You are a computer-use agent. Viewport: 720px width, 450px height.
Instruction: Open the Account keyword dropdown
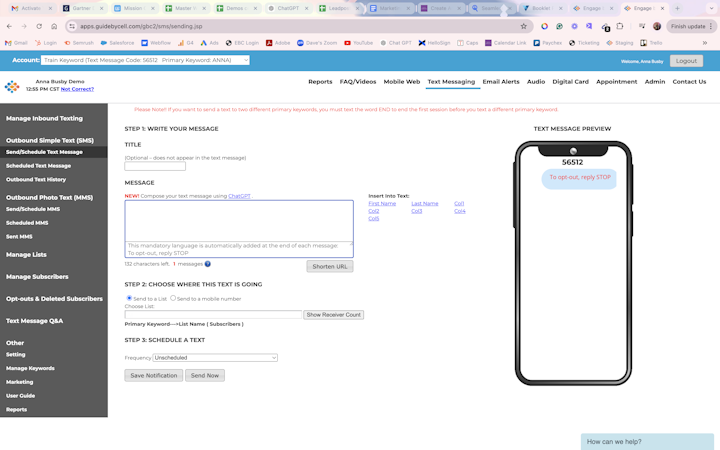pyautogui.click(x=145, y=60)
